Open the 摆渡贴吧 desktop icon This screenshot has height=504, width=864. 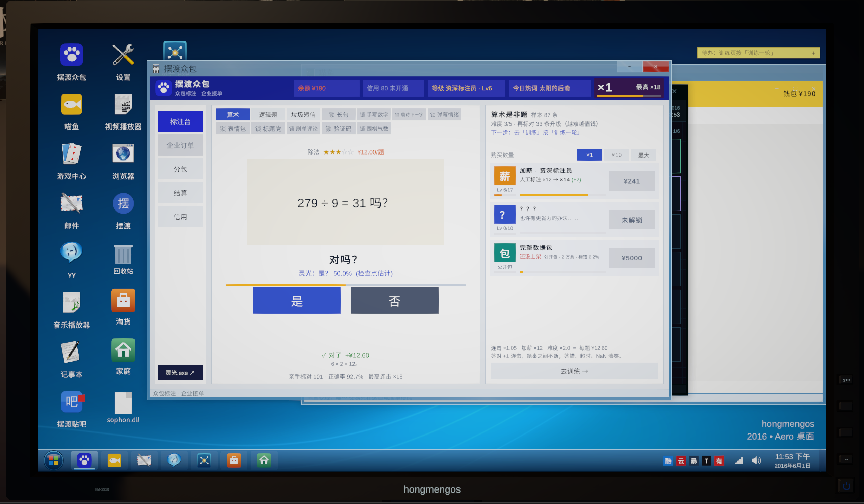coord(71,410)
